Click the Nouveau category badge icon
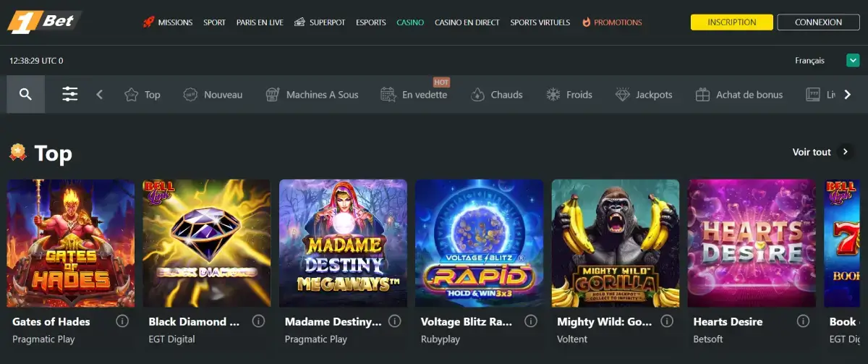Image resolution: width=868 pixels, height=364 pixels. point(190,95)
